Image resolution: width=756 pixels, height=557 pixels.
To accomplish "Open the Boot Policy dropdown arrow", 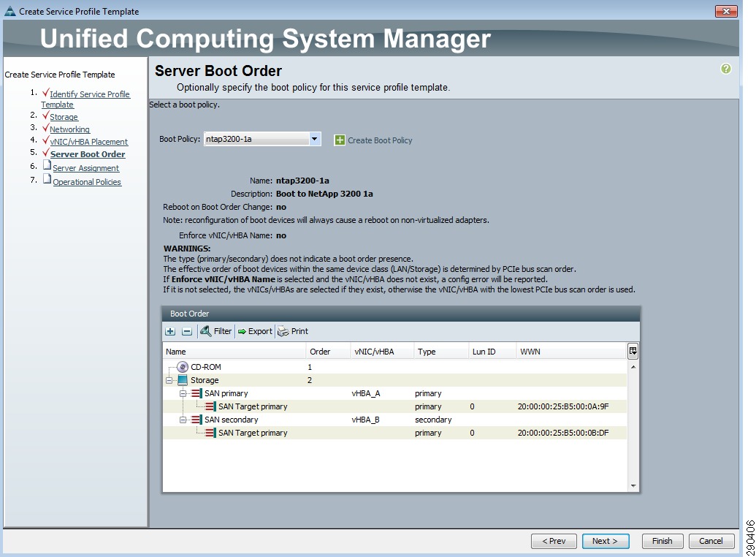I will coord(314,139).
